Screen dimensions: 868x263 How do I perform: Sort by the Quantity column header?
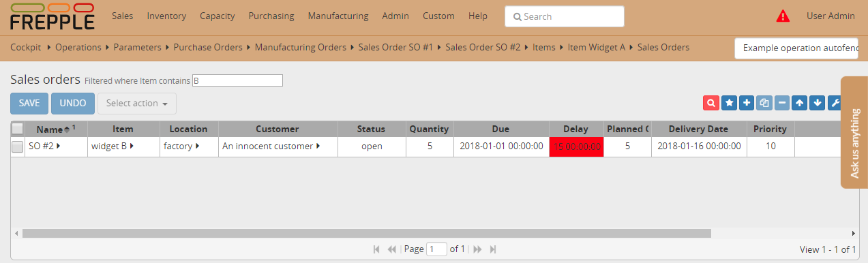(x=429, y=129)
